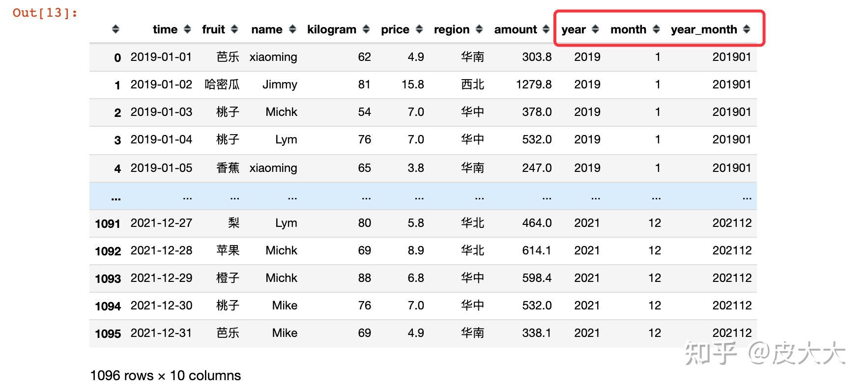Image resolution: width=868 pixels, height=388 pixels.
Task: Click the Jimmy name cell
Action: click(280, 84)
